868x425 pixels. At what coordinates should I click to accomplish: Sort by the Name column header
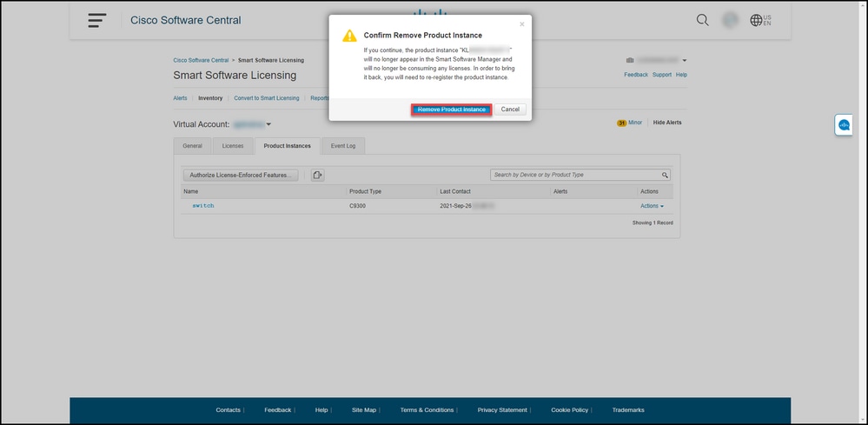[x=191, y=191]
